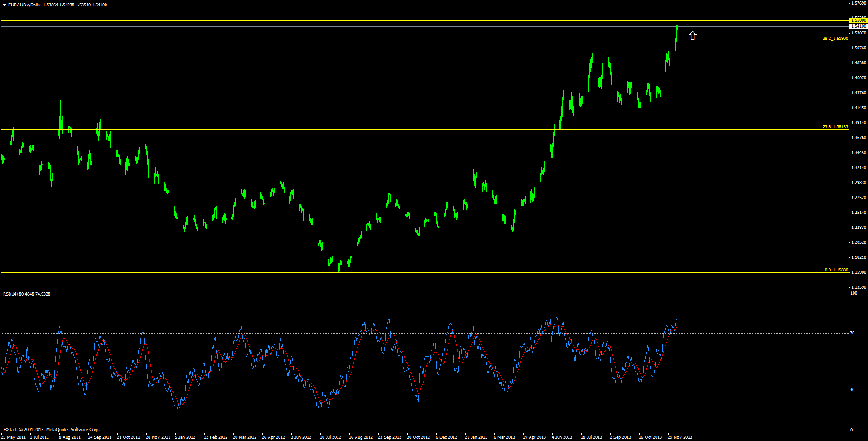Click the 1.32140 price scale value
This screenshot has height=441, width=868.
[x=859, y=168]
